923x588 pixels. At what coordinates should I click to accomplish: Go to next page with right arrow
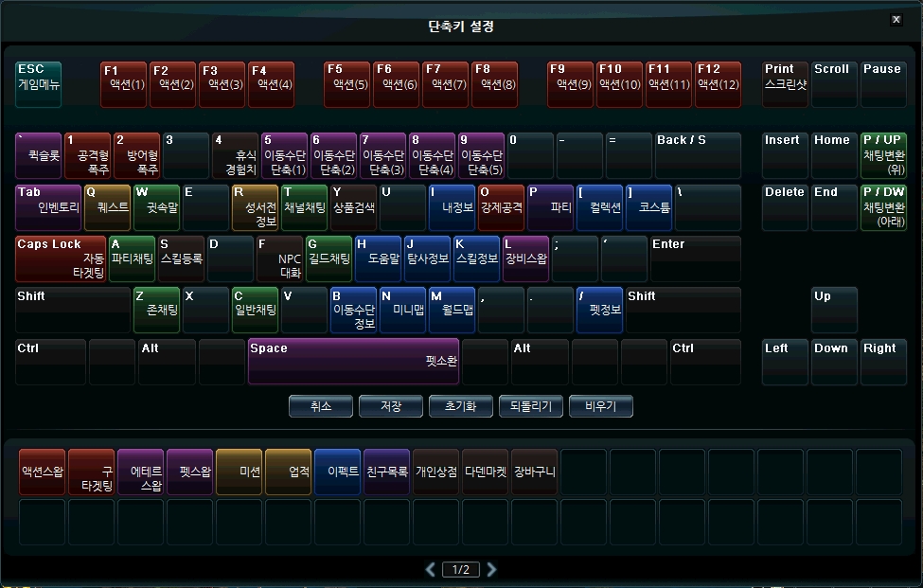491,569
